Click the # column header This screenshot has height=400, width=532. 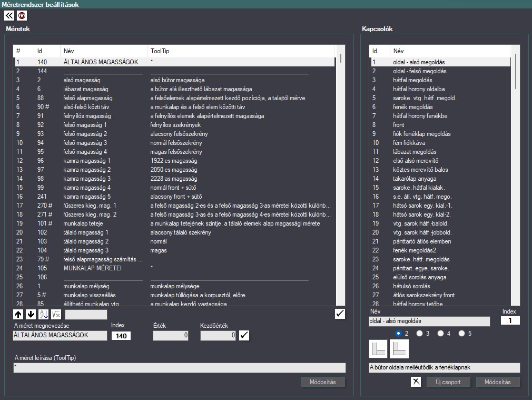(x=23, y=51)
